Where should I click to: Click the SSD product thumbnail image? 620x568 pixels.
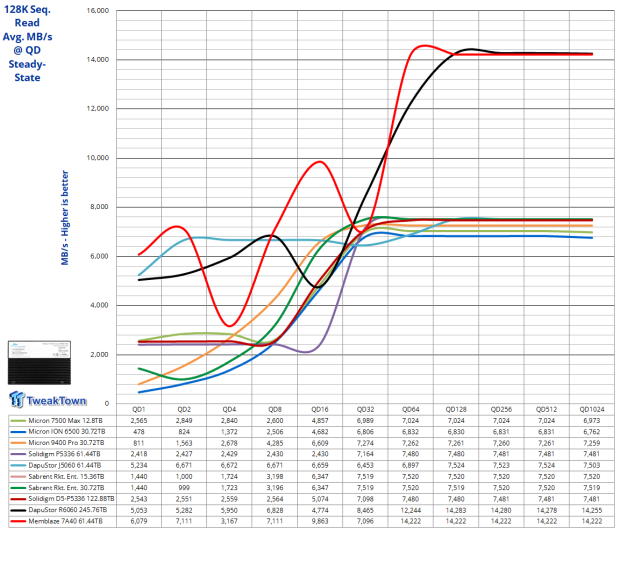point(40,362)
